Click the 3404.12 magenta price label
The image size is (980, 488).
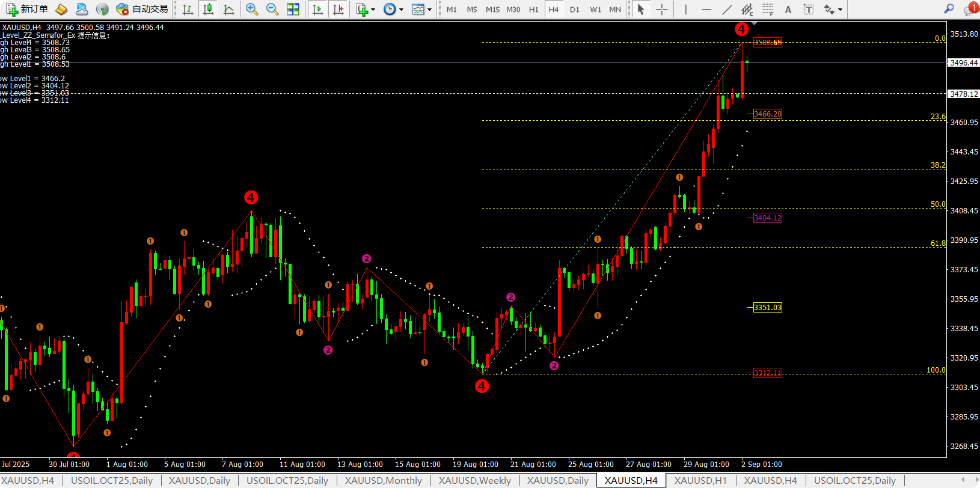[768, 218]
